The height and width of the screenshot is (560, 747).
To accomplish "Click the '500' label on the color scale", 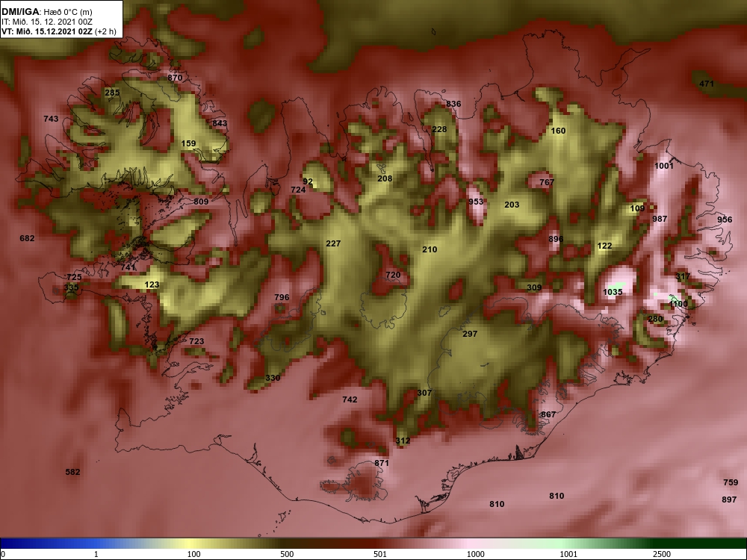I will [x=287, y=554].
